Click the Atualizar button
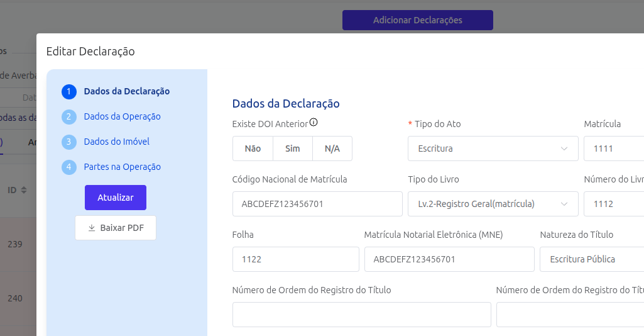 point(116,198)
